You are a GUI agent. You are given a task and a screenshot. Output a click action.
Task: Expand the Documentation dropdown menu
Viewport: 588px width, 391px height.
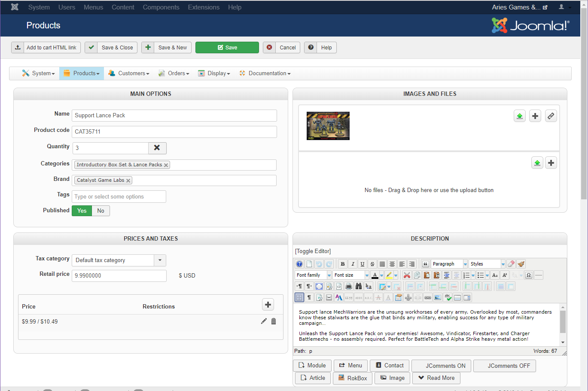(x=265, y=73)
